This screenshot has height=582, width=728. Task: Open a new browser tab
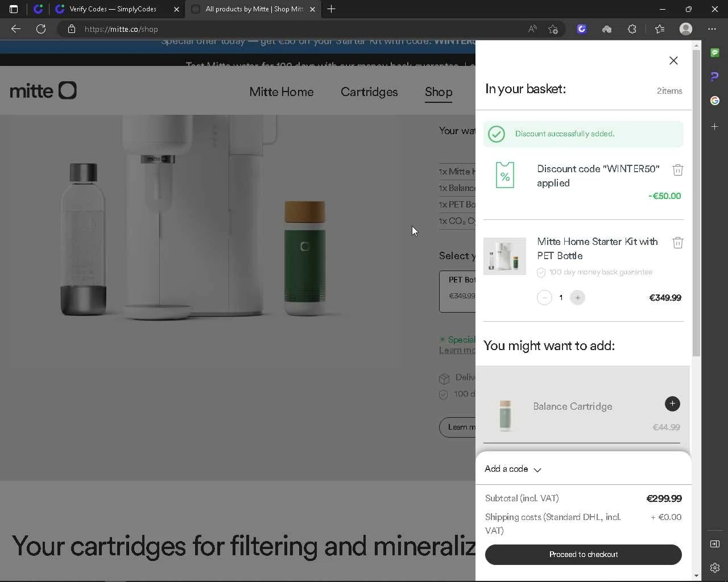tap(331, 9)
